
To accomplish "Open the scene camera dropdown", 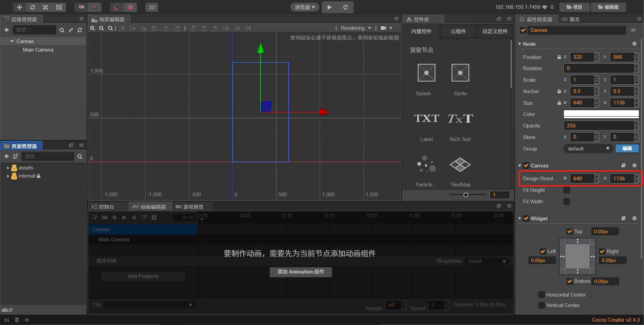I will 386,28.
